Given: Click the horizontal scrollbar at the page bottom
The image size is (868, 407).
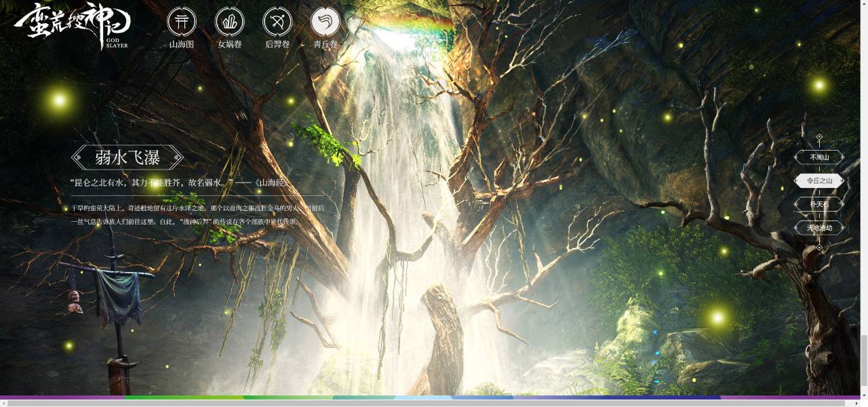Looking at the screenshot, I should [426, 403].
